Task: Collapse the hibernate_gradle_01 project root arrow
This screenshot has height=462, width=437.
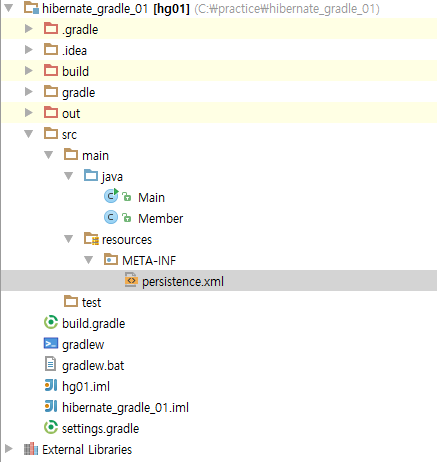Action: [9, 8]
